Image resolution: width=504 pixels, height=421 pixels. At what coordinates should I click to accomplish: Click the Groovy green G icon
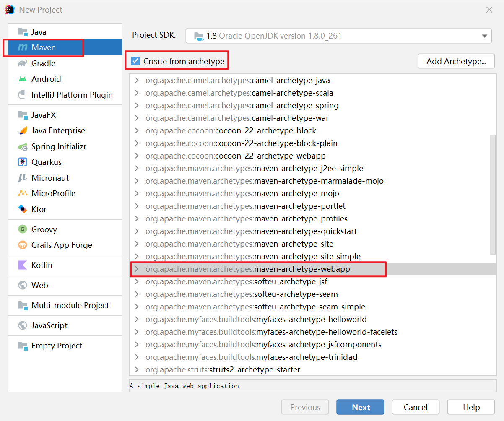[23, 229]
